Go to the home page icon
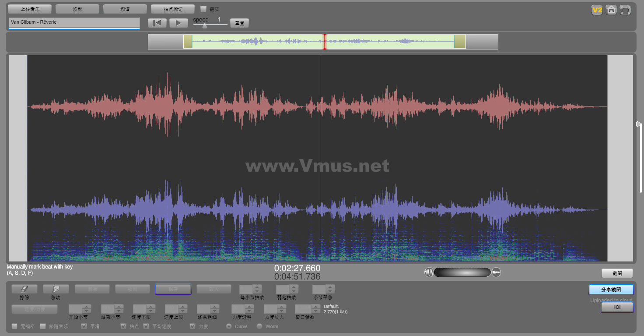This screenshot has height=336, width=644. coord(611,10)
